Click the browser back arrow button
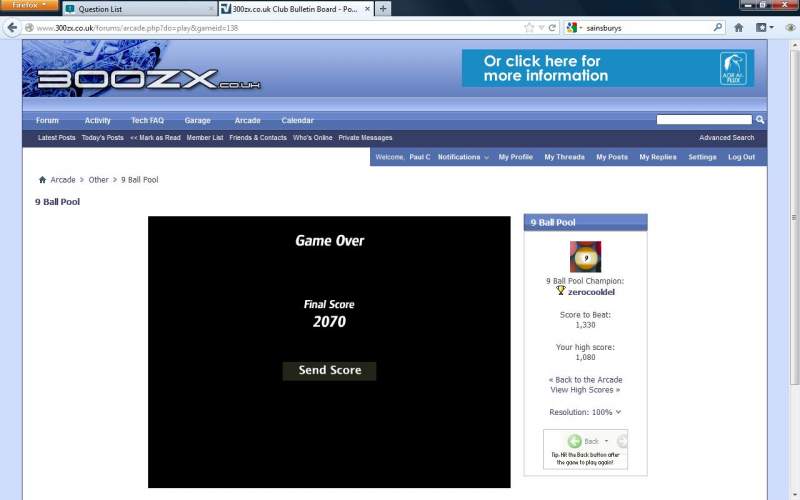Image resolution: width=800 pixels, height=500 pixels. pyautogui.click(x=13, y=28)
